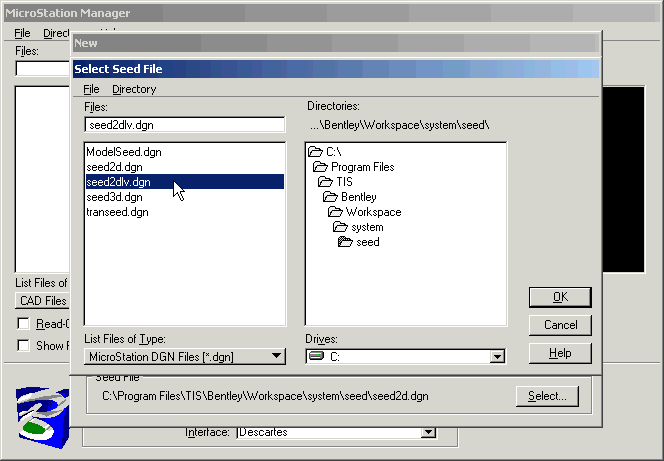The width and height of the screenshot is (664, 461).
Task: Open the File menu in Select Seed File dialog
Action: tap(91, 89)
